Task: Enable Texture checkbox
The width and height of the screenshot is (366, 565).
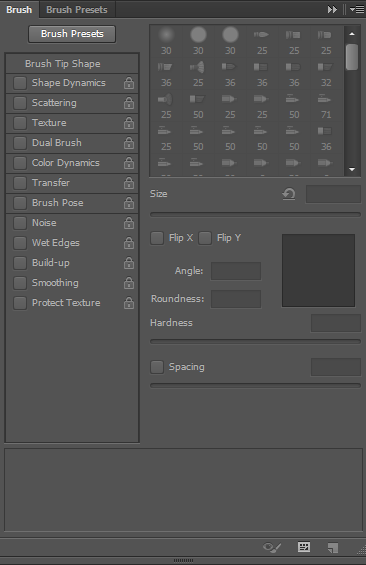Action: tap(20, 123)
